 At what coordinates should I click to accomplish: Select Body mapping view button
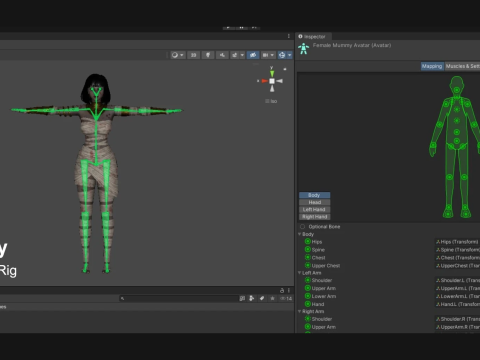[314, 195]
